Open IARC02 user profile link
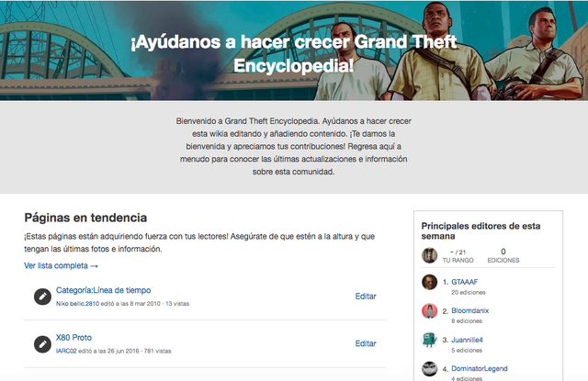588x381 pixels. coord(66,351)
